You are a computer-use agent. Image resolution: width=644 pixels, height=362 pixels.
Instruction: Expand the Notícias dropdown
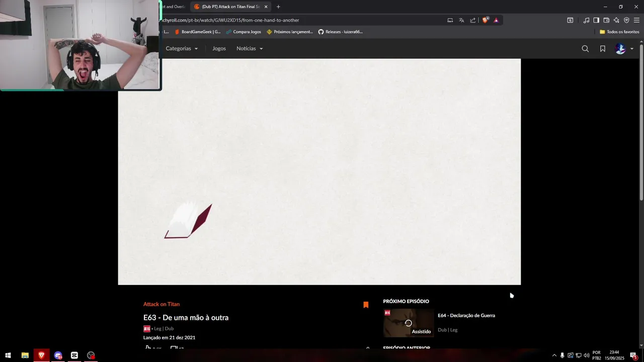[250, 49]
